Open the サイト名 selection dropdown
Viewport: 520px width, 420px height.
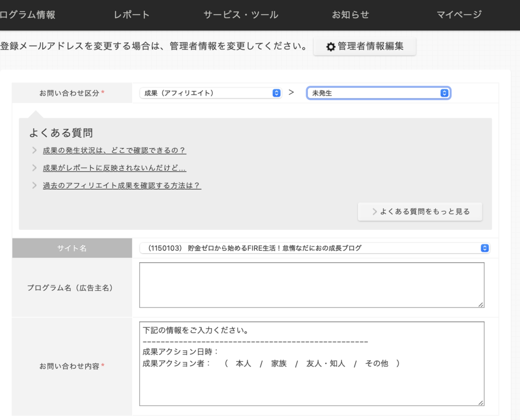click(x=315, y=248)
